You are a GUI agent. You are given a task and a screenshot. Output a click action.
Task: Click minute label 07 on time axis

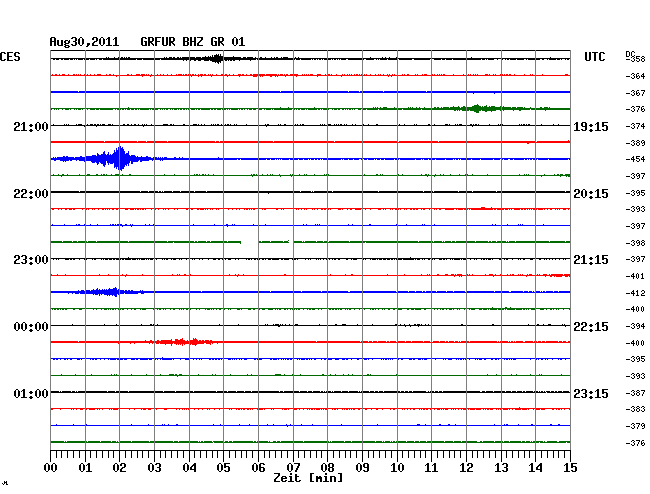point(293,468)
